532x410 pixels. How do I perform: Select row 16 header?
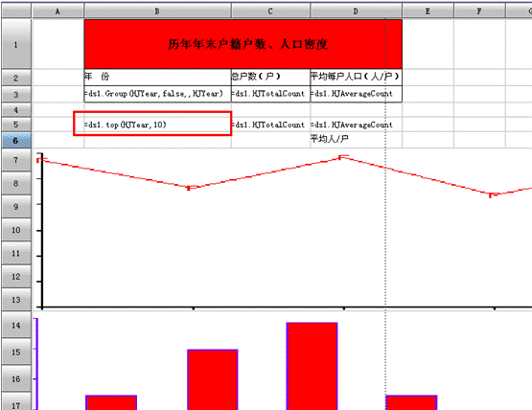click(16, 378)
